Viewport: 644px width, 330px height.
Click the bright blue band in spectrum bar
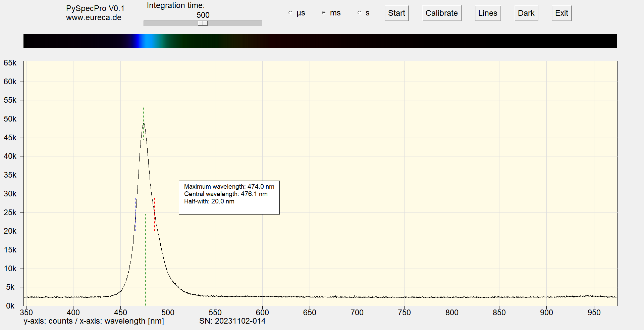(145, 41)
